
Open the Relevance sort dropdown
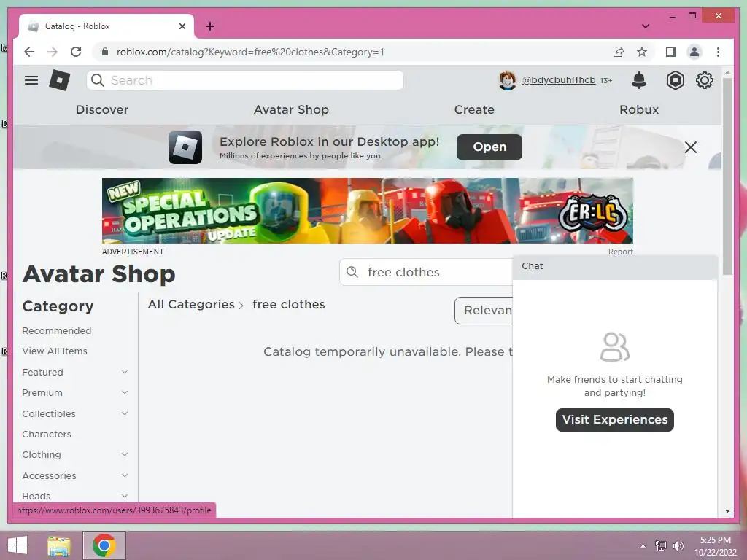tap(484, 311)
